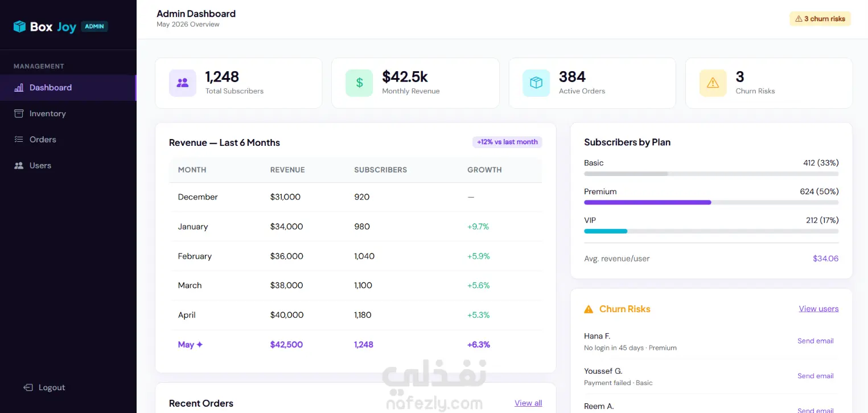Click the 1,180 subscribers cell
Image resolution: width=868 pixels, height=413 pixels.
coord(363,315)
